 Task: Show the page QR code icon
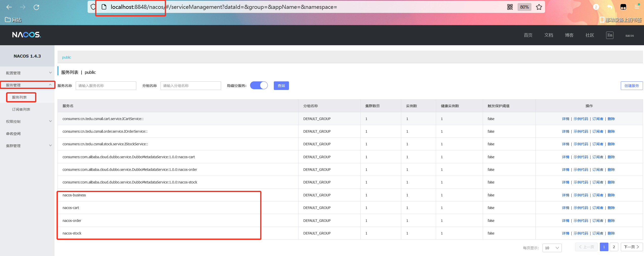click(510, 7)
